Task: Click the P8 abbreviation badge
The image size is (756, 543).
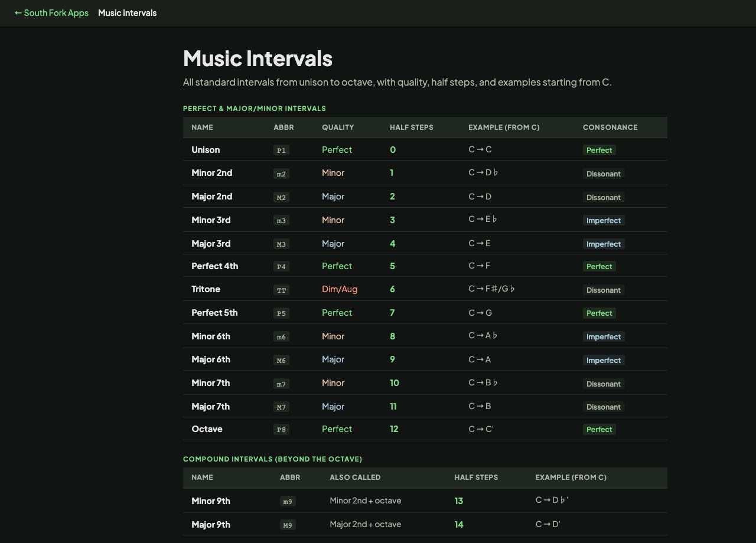Action: (281, 430)
